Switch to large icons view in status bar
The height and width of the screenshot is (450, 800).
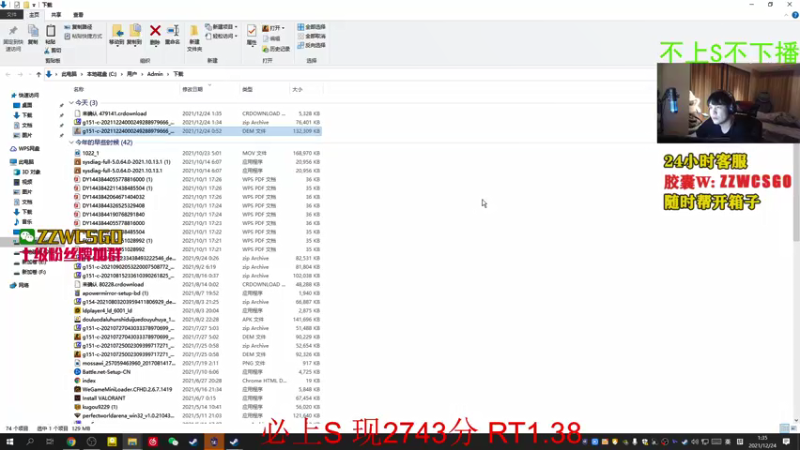pos(793,428)
